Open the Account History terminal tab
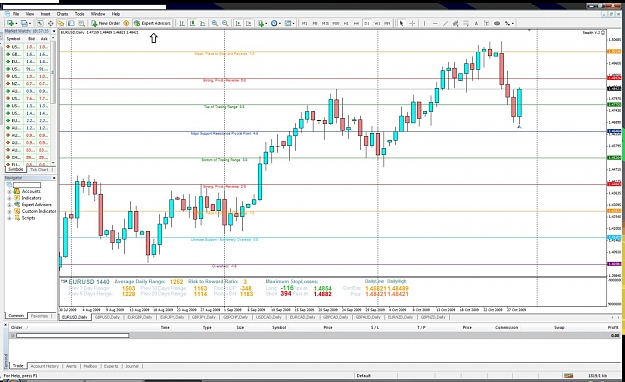Screen dimensions: 625x382 point(45,366)
